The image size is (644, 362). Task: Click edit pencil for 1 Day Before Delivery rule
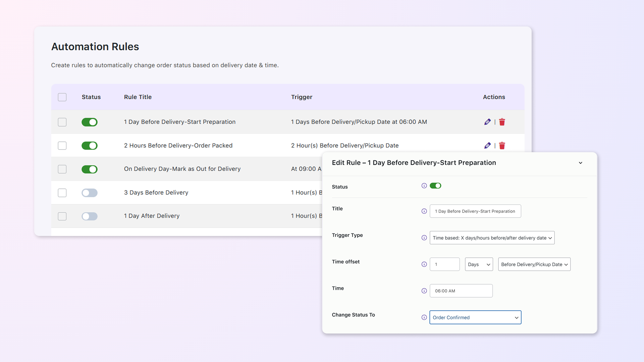tap(487, 122)
